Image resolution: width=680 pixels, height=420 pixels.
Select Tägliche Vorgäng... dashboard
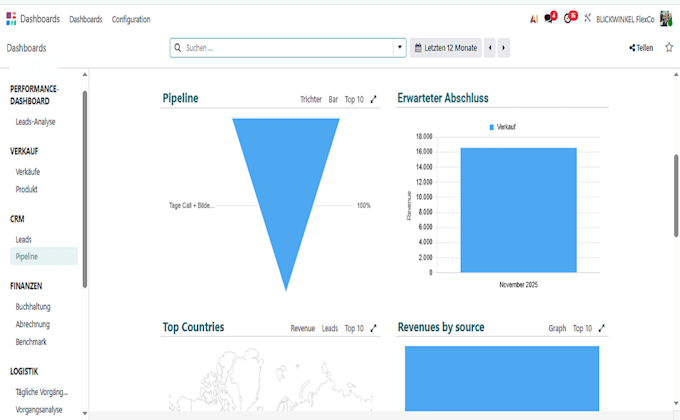pos(42,392)
